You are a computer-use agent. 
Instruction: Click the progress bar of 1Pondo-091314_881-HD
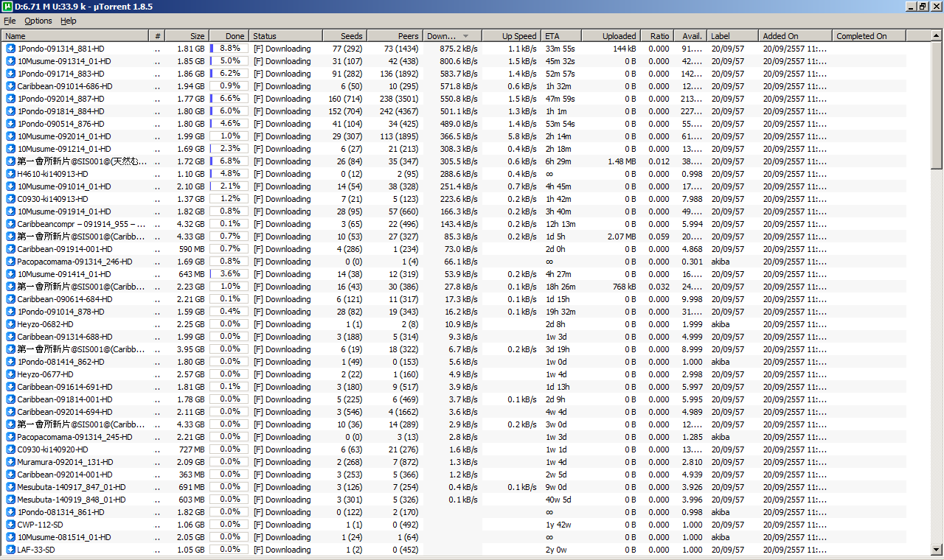pos(229,49)
